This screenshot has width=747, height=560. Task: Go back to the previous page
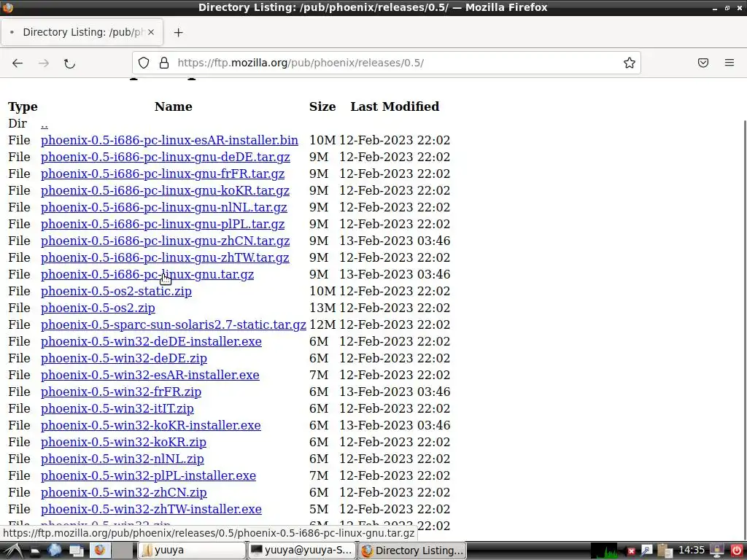tap(18, 63)
